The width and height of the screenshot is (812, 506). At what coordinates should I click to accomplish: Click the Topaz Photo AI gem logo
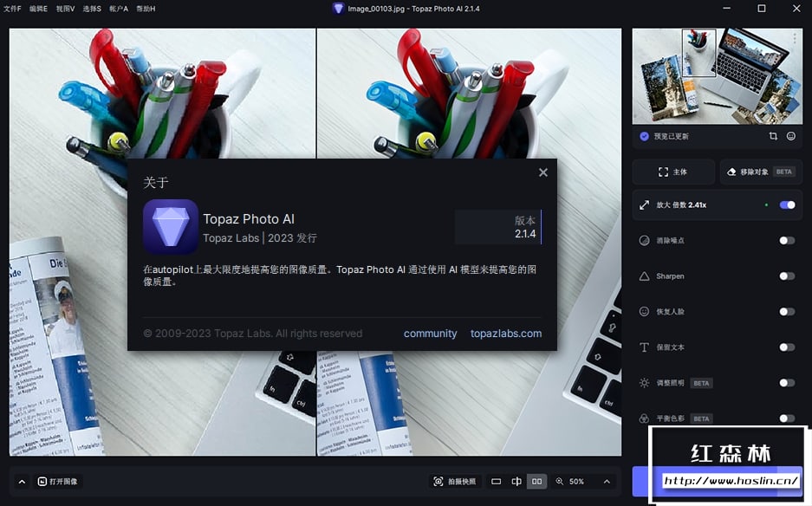click(x=171, y=227)
